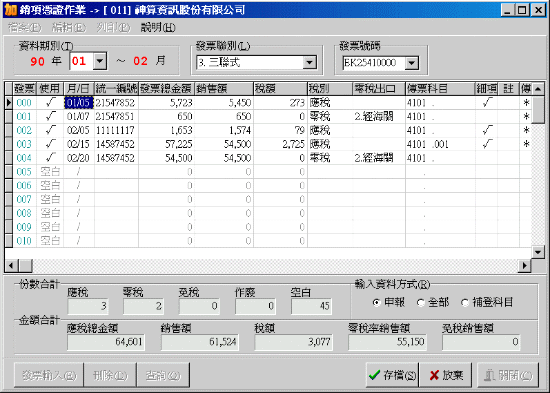Click the 刪除 delete button

(110, 375)
